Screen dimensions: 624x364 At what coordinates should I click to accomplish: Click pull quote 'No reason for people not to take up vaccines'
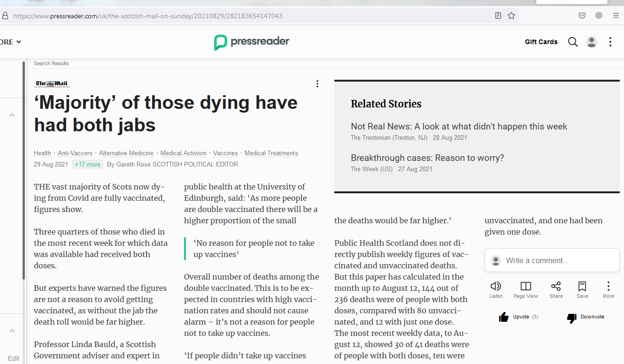(x=254, y=249)
